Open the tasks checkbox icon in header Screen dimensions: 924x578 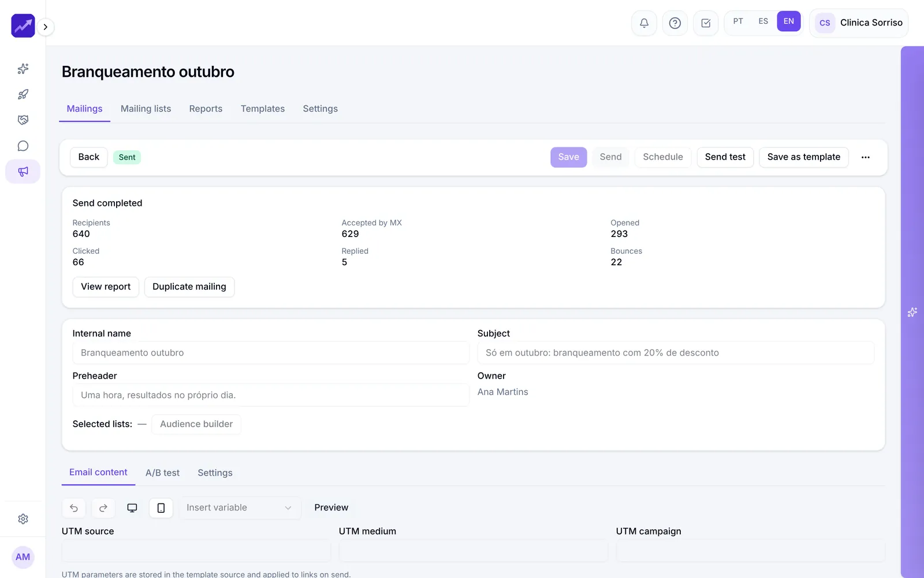tap(706, 23)
